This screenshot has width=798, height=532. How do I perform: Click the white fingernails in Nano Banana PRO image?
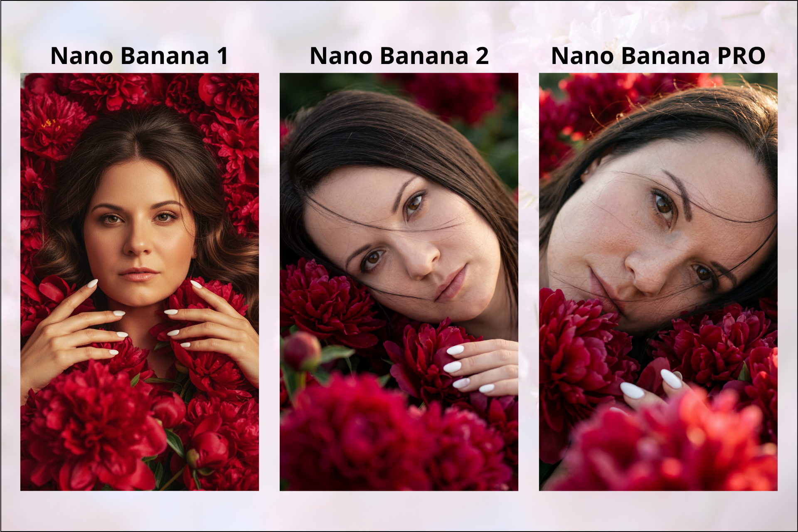click(x=650, y=384)
